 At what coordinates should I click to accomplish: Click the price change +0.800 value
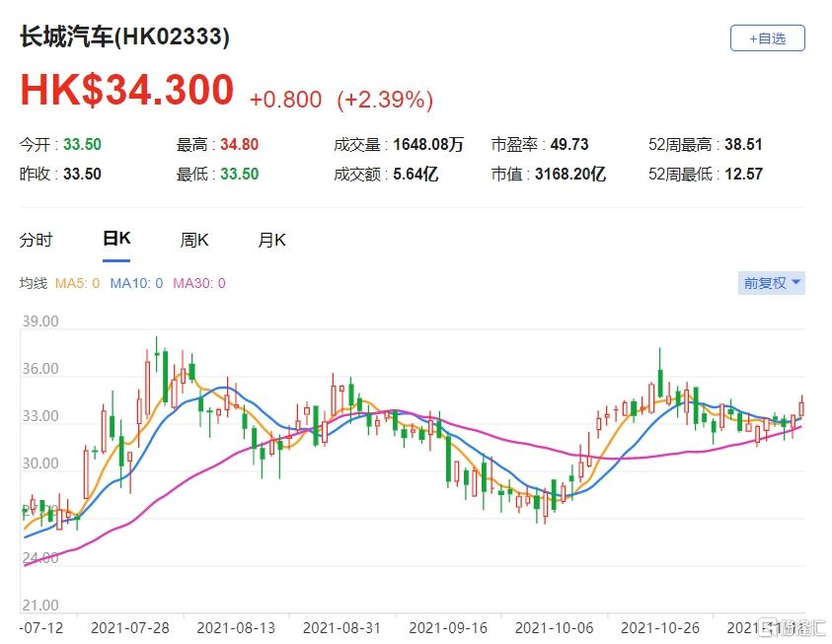285,100
